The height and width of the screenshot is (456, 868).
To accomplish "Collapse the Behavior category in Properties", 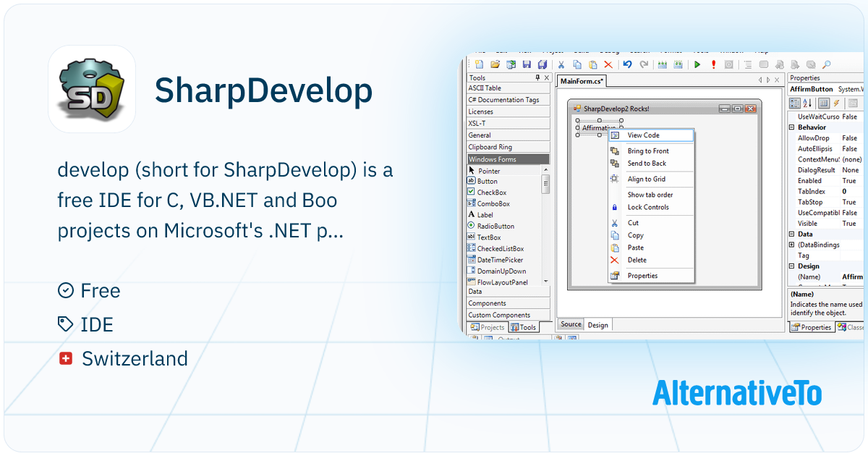I will click(792, 127).
